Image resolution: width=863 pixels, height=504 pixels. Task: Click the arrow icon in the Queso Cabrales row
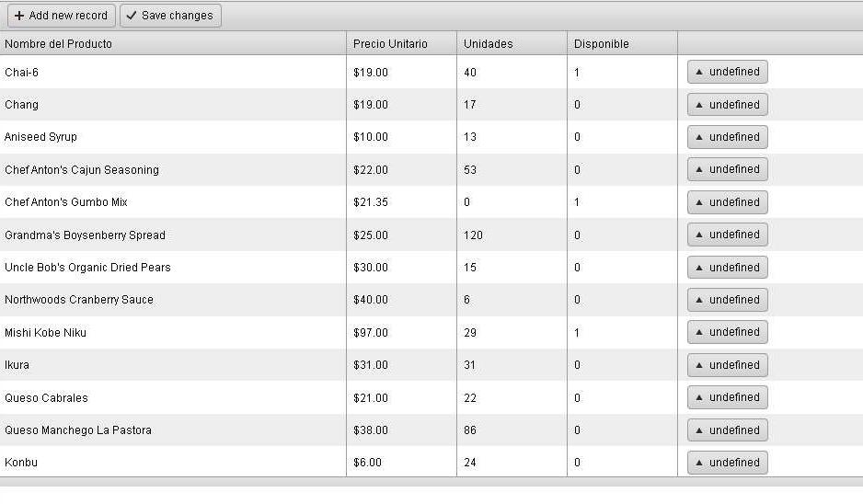[699, 397]
